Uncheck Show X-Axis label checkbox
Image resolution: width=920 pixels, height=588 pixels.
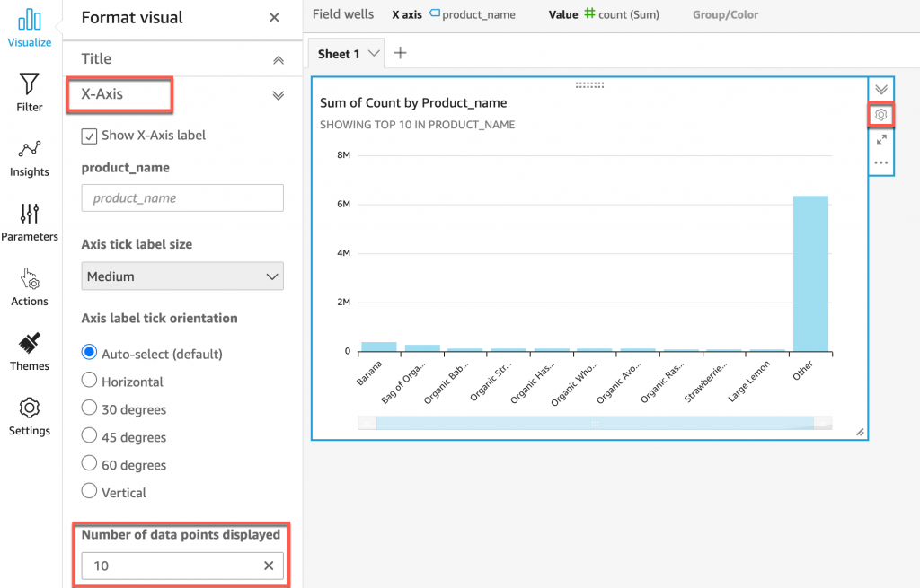(89, 136)
